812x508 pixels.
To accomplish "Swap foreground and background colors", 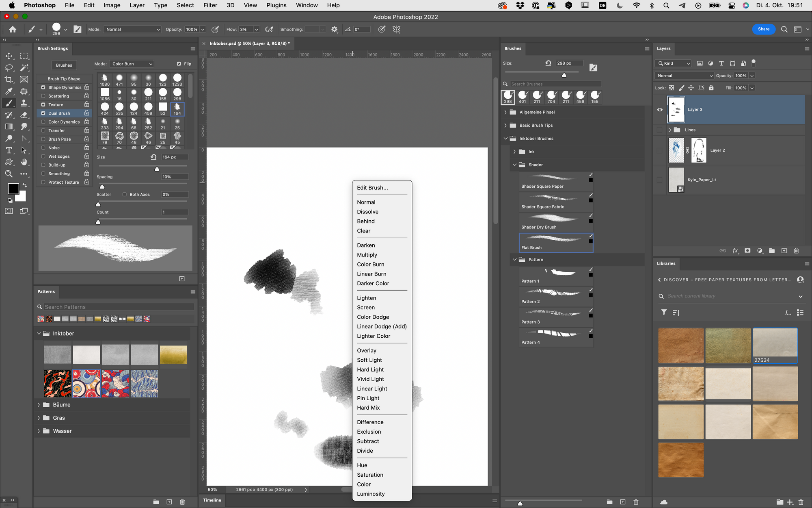I will pyautogui.click(x=25, y=185).
